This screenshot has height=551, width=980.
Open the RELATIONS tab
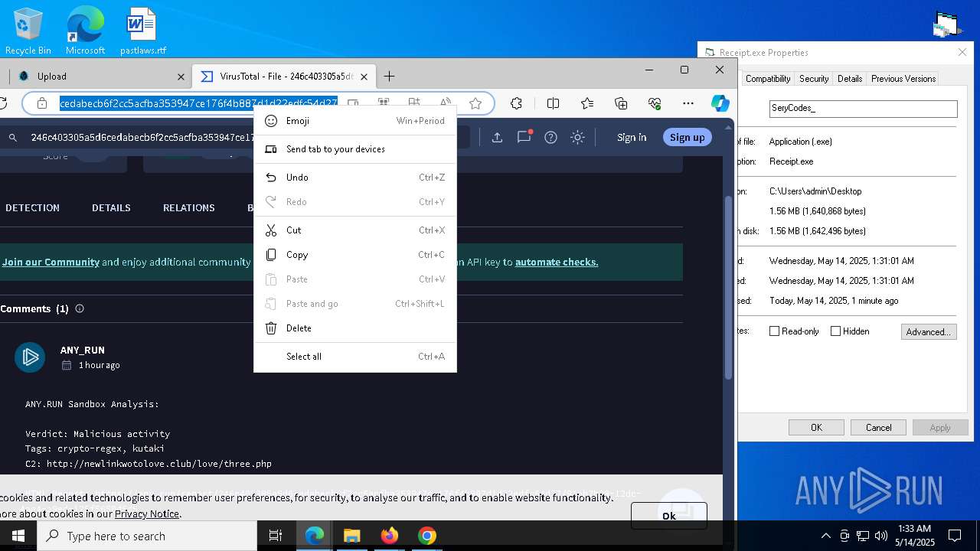(188, 207)
